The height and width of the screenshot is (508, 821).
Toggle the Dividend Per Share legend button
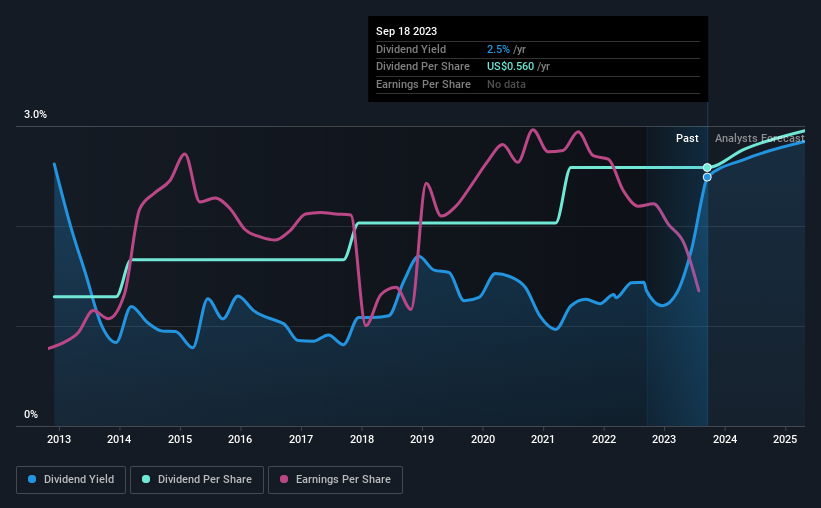point(197,480)
